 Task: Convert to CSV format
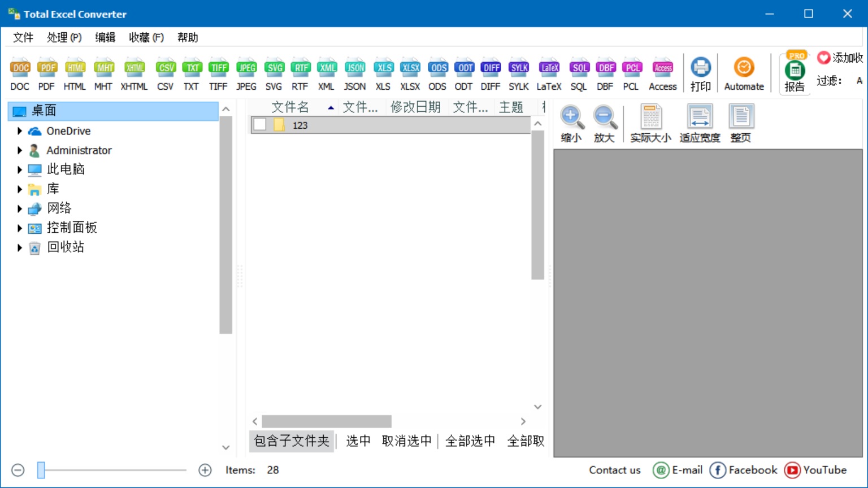tap(166, 74)
